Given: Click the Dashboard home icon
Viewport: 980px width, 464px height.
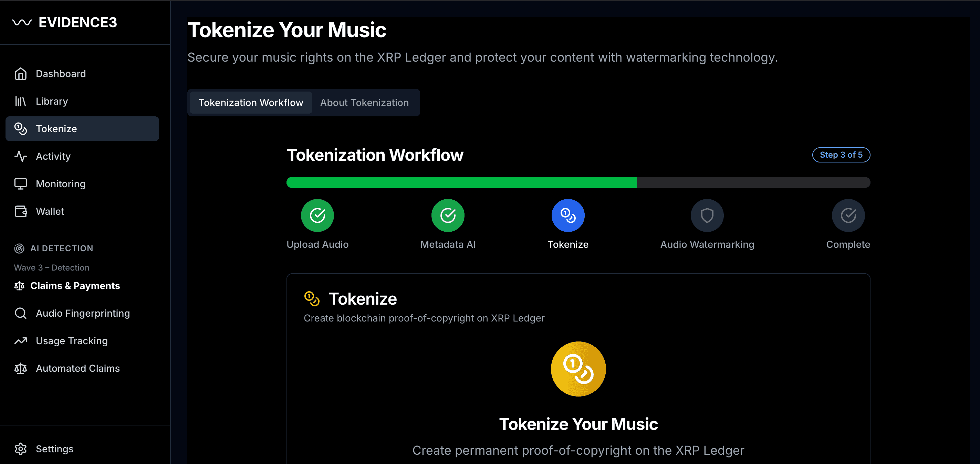Looking at the screenshot, I should tap(21, 74).
